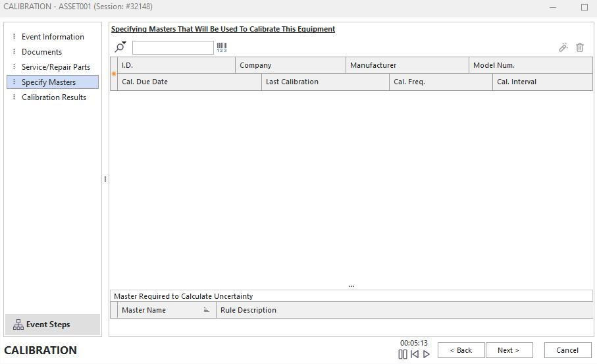The height and width of the screenshot is (364, 597).
Task: Click the Next button
Action: coord(509,350)
